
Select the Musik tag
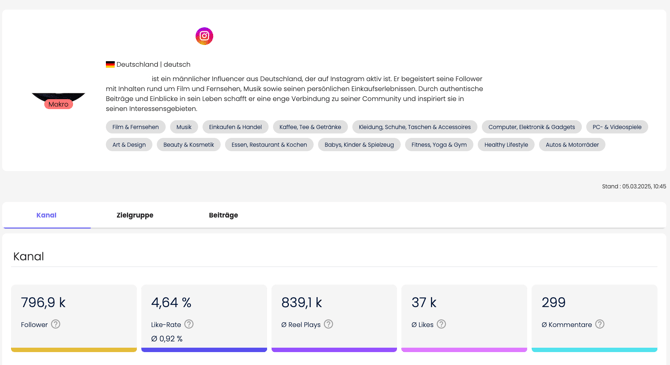pyautogui.click(x=184, y=127)
